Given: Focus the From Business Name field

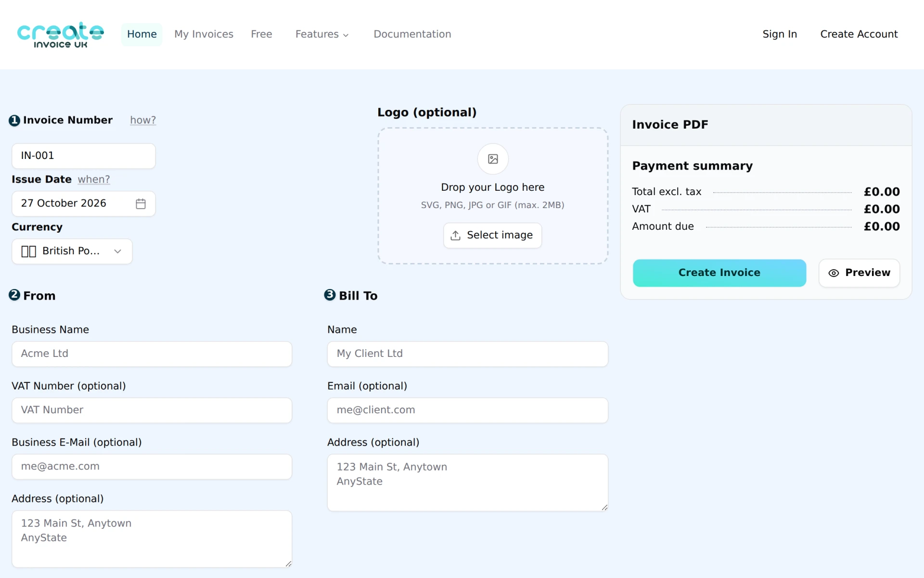Looking at the screenshot, I should [152, 354].
